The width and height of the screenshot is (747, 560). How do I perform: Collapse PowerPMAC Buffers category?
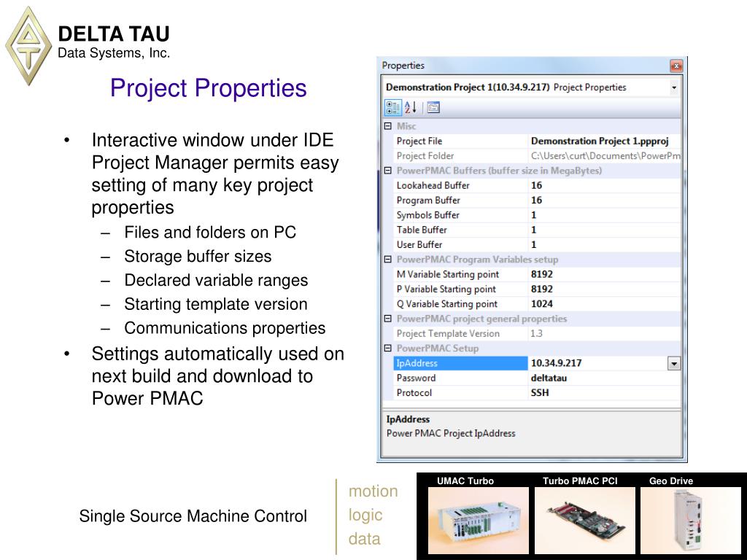click(x=388, y=171)
